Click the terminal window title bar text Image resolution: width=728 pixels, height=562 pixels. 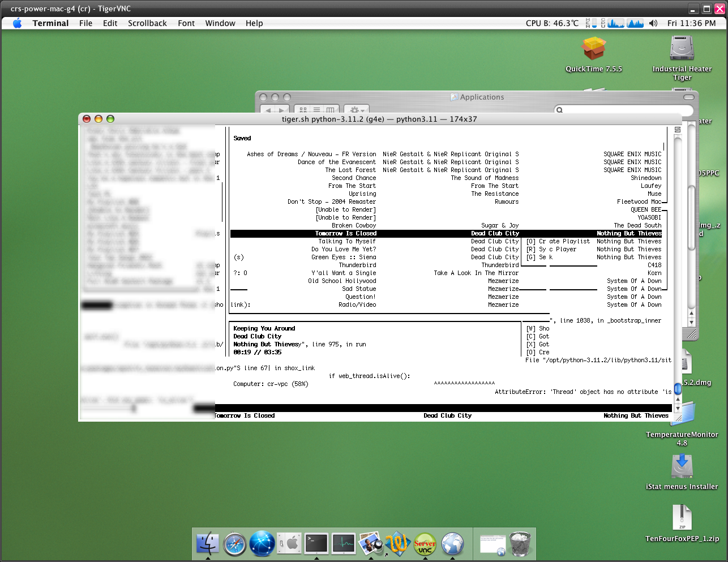click(379, 119)
